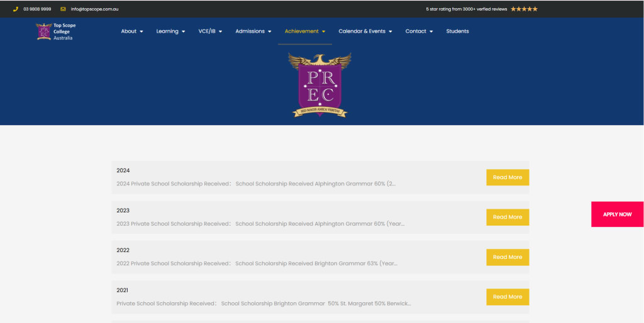Open info@topscope.com.au email link
644x323 pixels.
[94, 9]
